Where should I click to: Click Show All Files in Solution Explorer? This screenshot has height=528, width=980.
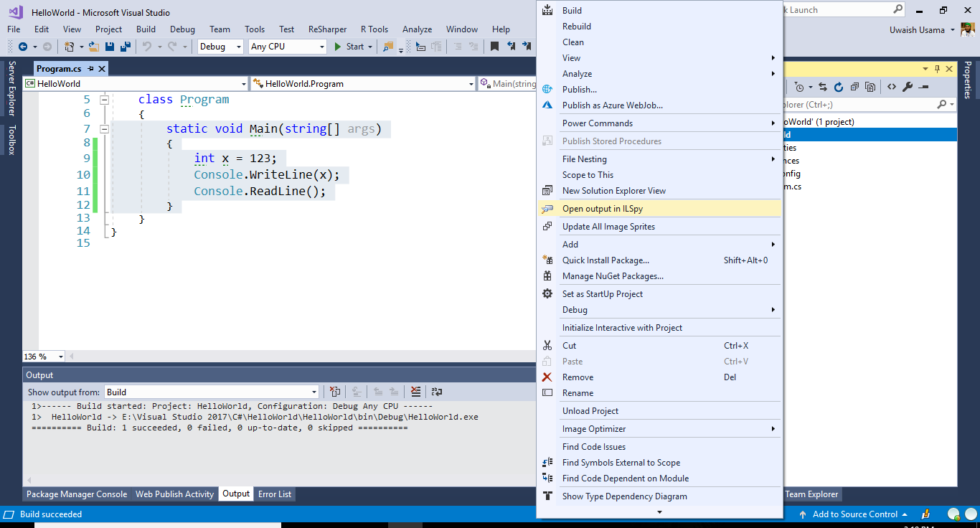870,87
